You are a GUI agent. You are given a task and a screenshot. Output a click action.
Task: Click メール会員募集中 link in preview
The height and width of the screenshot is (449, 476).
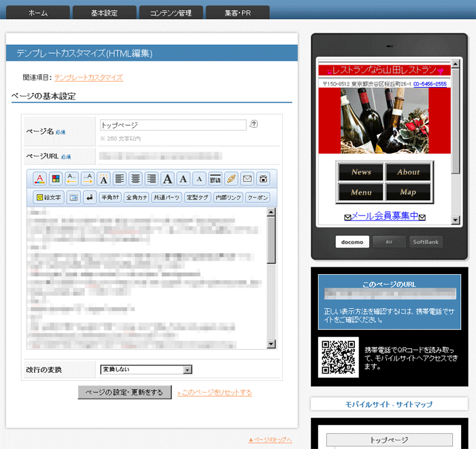385,216
